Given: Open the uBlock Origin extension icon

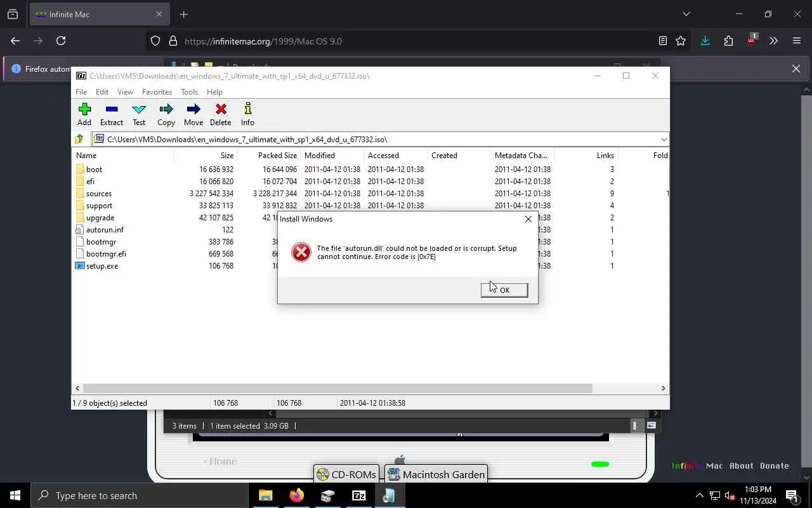Looking at the screenshot, I should pyautogui.click(x=751, y=40).
